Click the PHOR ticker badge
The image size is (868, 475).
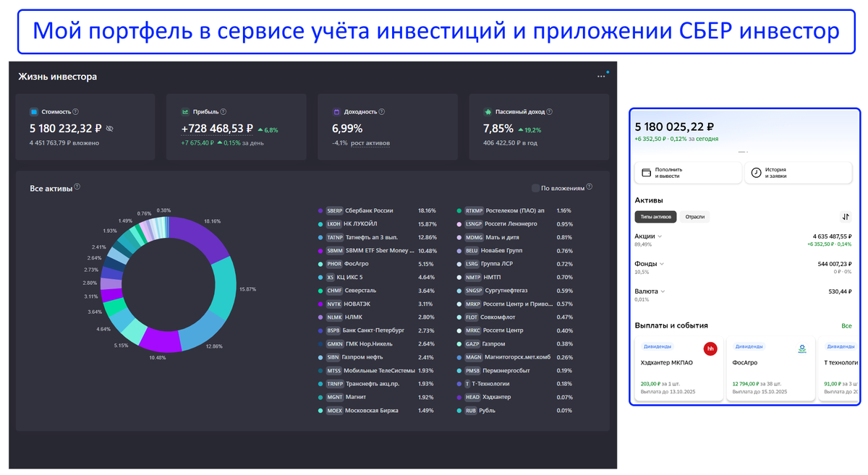(x=333, y=264)
